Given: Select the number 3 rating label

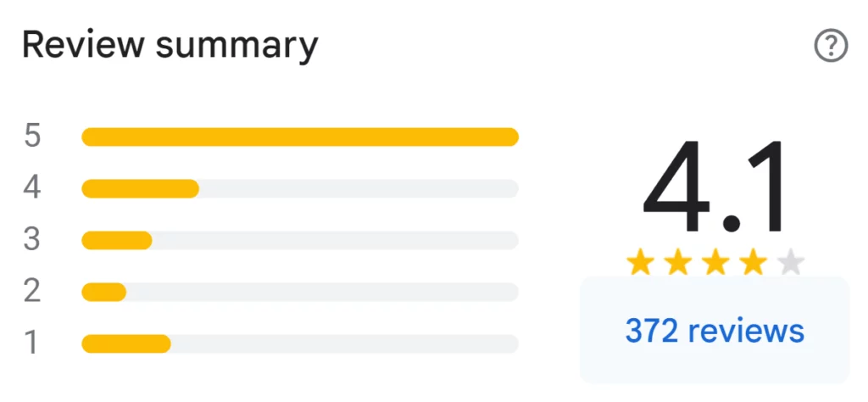Looking at the screenshot, I should point(32,240).
